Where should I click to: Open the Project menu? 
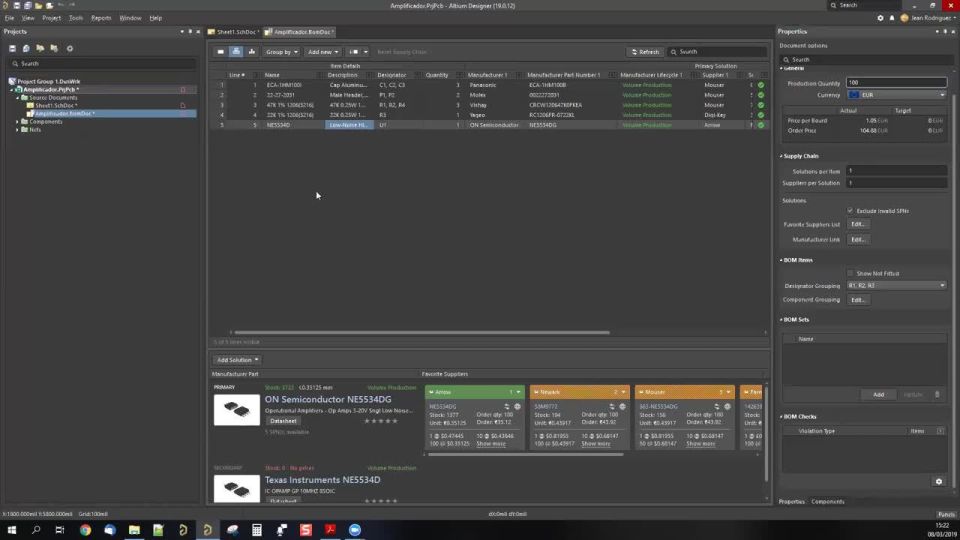click(x=51, y=18)
